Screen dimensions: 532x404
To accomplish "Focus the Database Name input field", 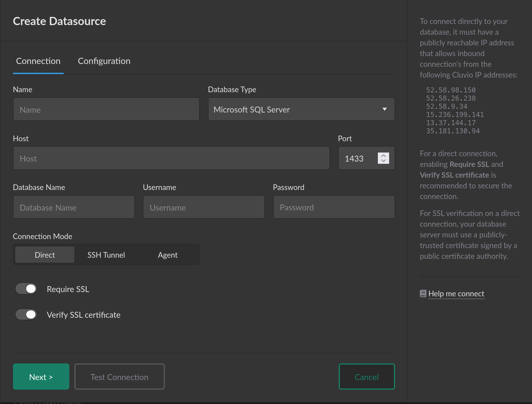I will pos(74,207).
